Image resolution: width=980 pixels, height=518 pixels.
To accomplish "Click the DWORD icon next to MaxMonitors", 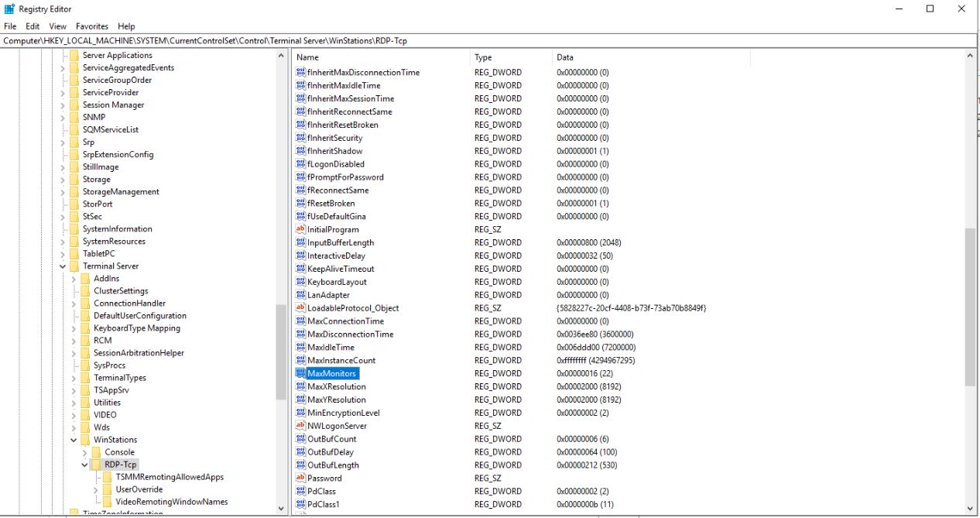I will [x=300, y=373].
